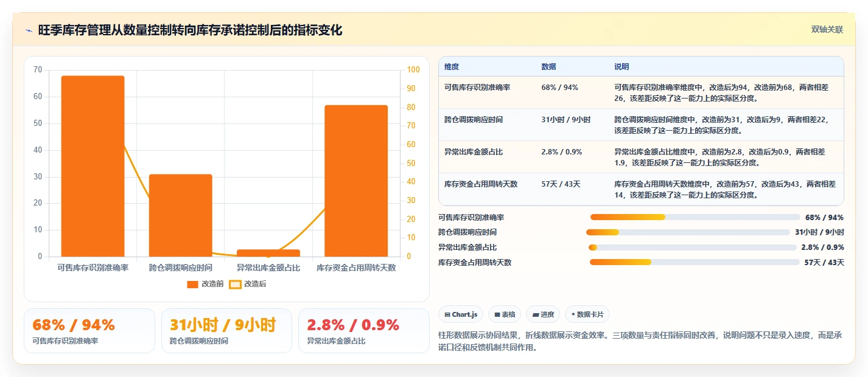Click table cell 可售库存识别准确率
This screenshot has width=868, height=377.
[x=477, y=88]
